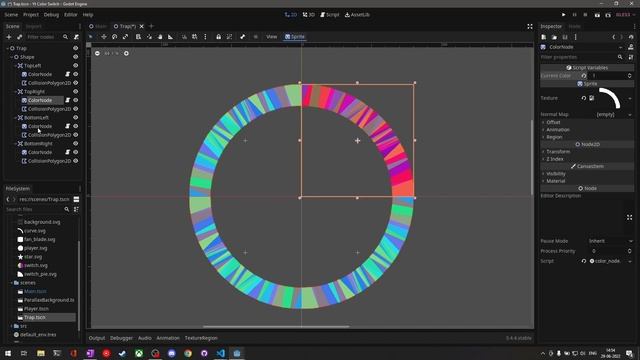Play the project with the play button
640x360 pixels.
564,15
